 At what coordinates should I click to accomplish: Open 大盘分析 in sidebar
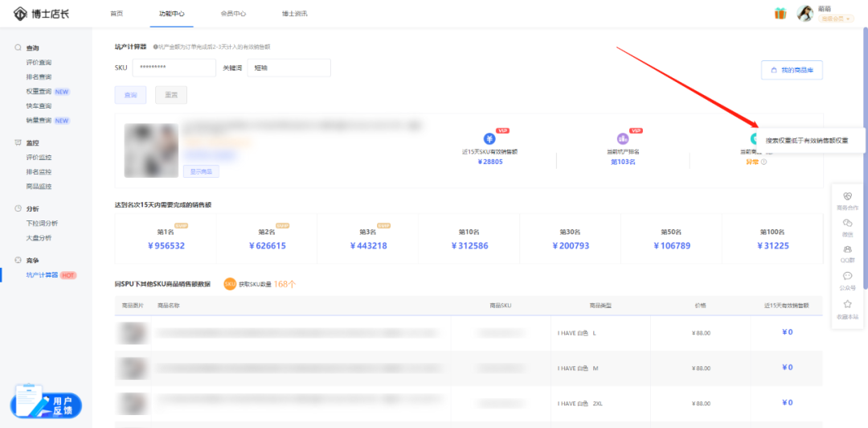pyautogui.click(x=39, y=238)
